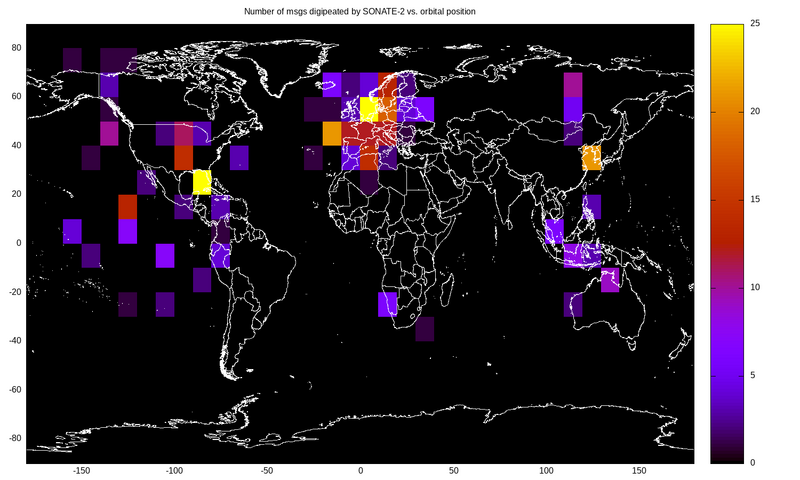The height and width of the screenshot is (480, 800).
Task: Click the x-axis tick label -50
Action: coord(267,470)
